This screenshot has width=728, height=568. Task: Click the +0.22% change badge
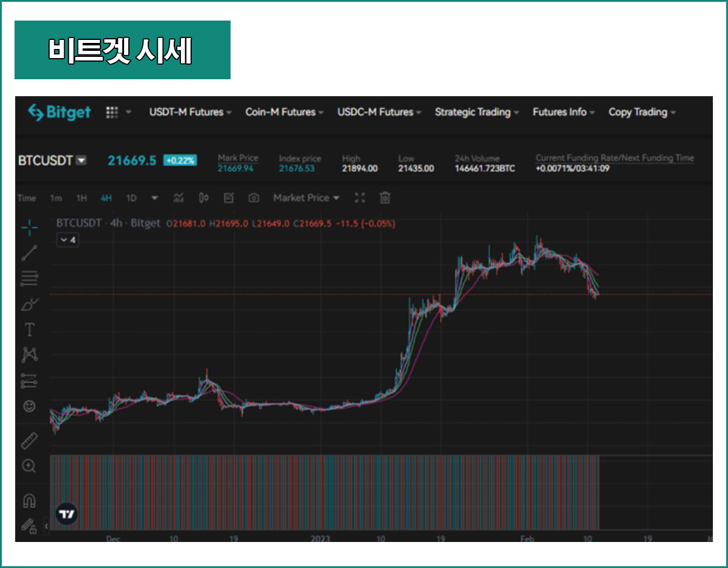pos(180,160)
